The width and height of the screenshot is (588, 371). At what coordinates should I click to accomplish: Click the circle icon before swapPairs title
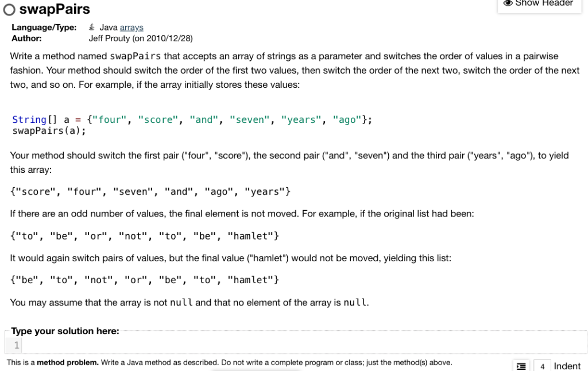9,9
